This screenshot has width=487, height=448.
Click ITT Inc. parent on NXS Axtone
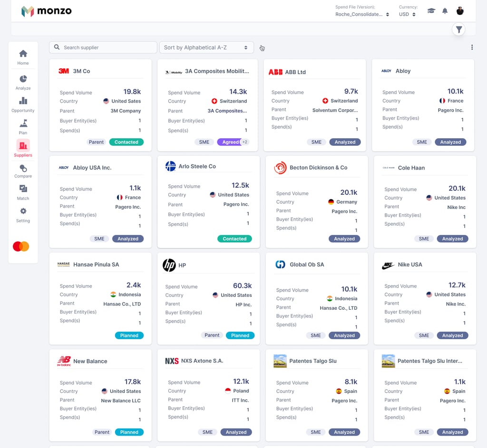[240, 400]
